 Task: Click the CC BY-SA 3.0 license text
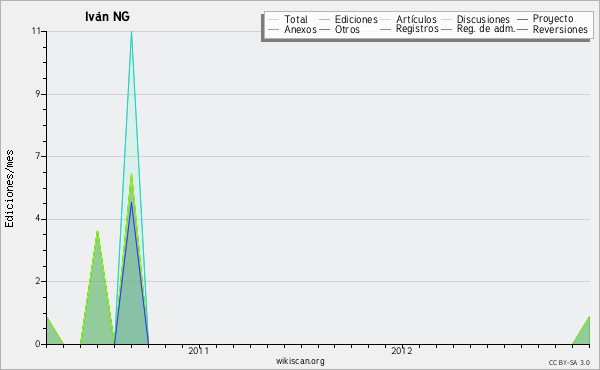pos(569,362)
